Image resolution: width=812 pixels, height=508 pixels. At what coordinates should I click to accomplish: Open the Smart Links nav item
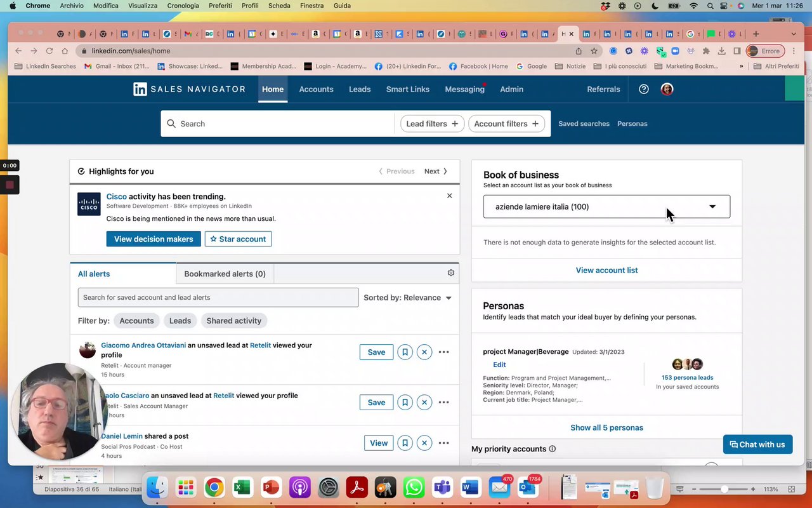(x=408, y=90)
